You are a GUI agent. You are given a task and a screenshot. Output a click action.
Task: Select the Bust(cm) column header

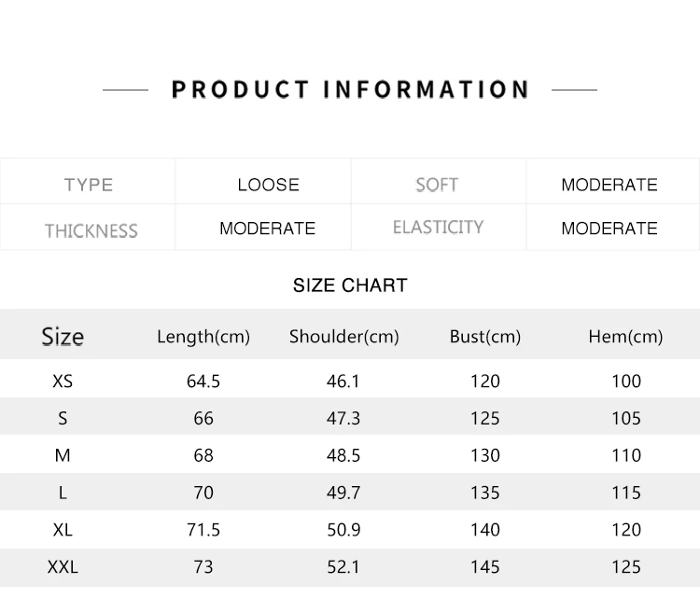pos(485,337)
